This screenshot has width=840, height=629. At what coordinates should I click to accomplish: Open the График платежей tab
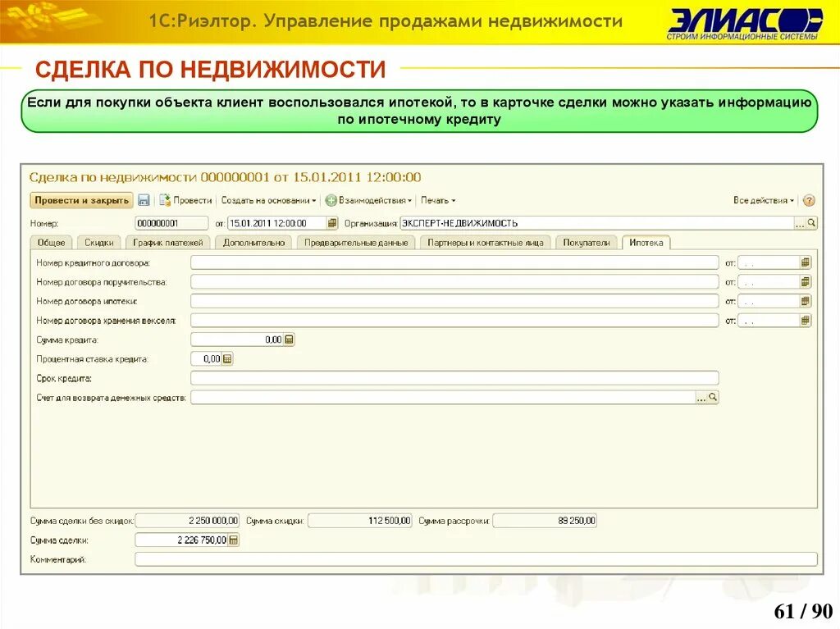coord(167,243)
